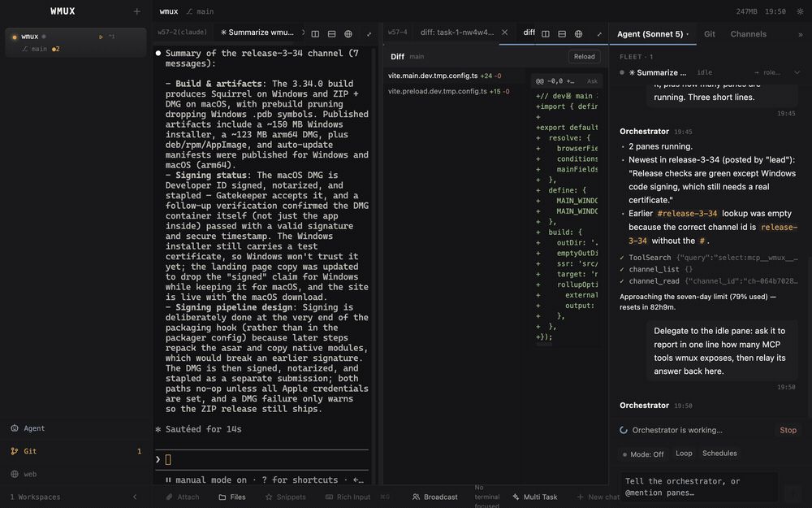Collapse the right panel with double chevron
This screenshot has width=812, height=508.
click(800, 34)
